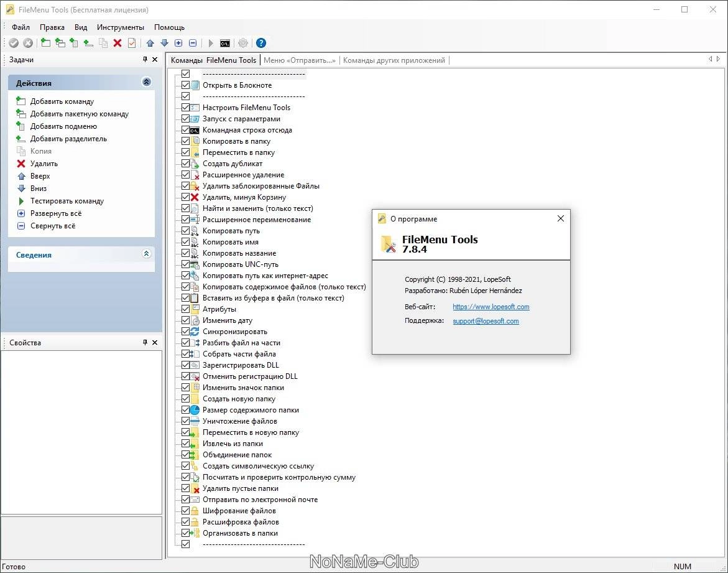Click the Синхронизировать sync icon
This screenshot has height=573, width=728.
(195, 332)
